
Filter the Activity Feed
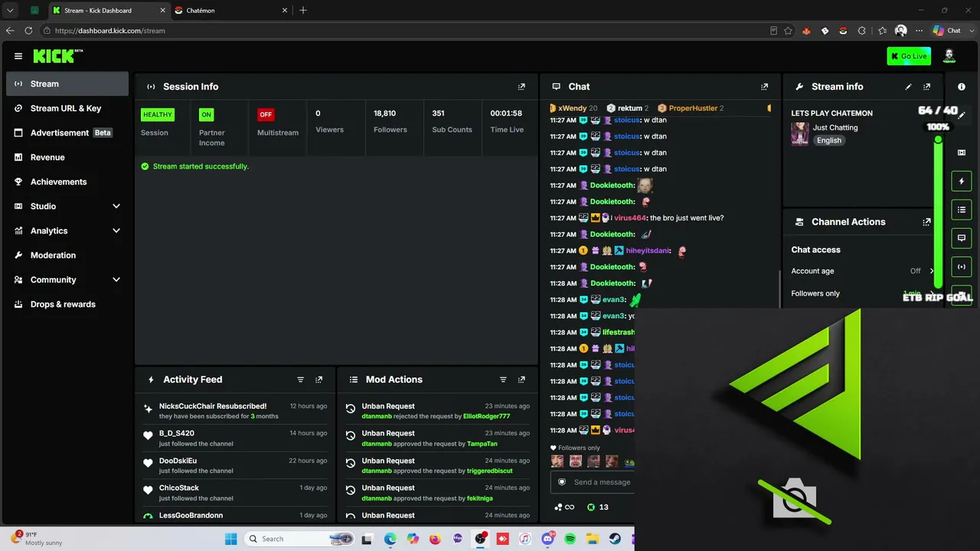[x=301, y=380]
